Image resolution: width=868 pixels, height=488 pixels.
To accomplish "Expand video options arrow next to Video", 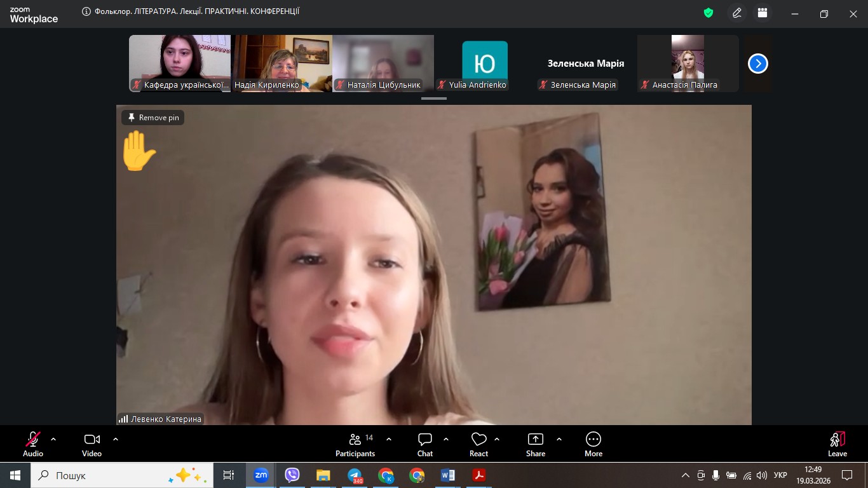I will pyautogui.click(x=116, y=439).
